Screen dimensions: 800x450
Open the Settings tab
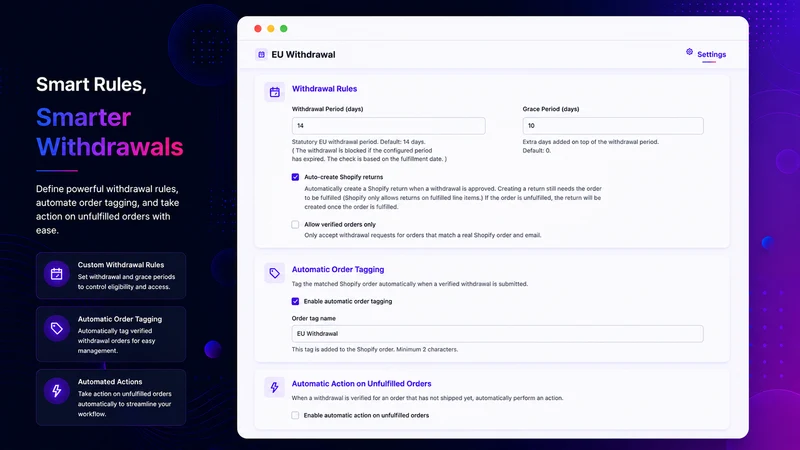pyautogui.click(x=711, y=55)
